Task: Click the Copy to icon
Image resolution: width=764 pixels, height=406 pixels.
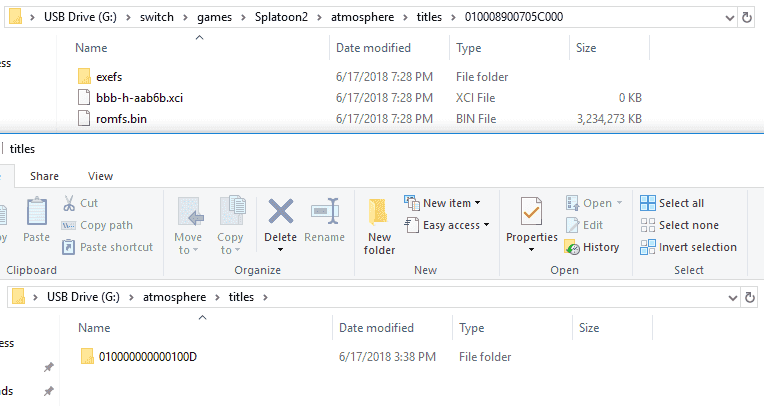Action: [232, 211]
